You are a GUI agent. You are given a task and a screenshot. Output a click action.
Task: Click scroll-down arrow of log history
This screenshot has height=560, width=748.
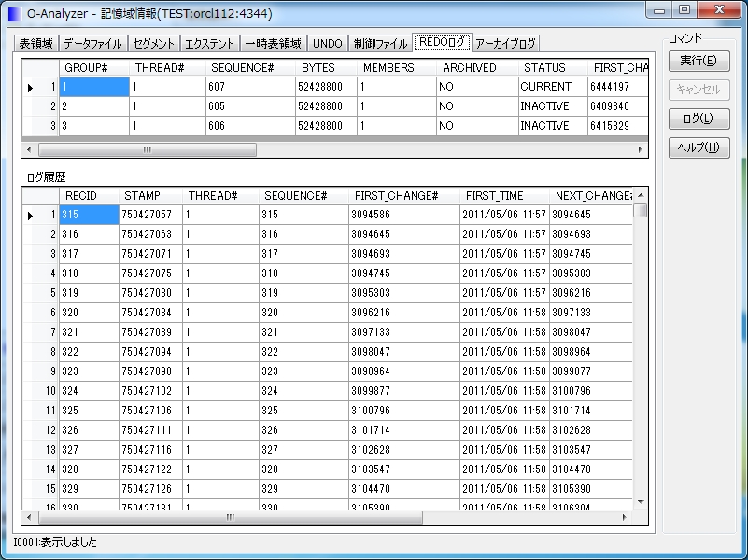pos(641,502)
